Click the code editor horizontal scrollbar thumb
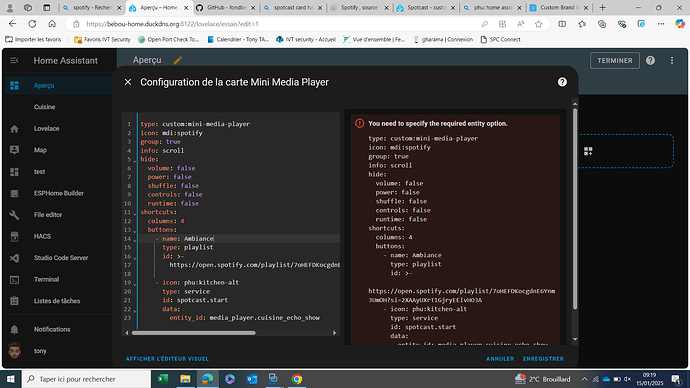 194,333
